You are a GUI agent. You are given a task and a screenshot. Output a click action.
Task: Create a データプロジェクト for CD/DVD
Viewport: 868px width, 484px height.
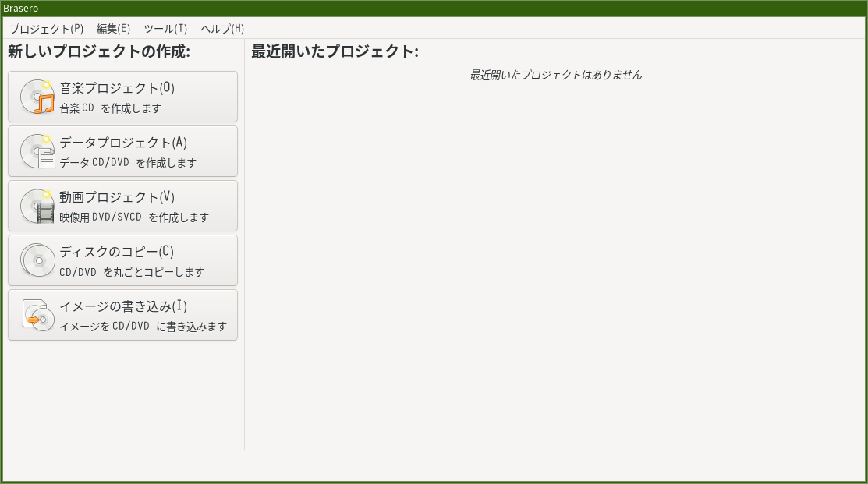(122, 150)
